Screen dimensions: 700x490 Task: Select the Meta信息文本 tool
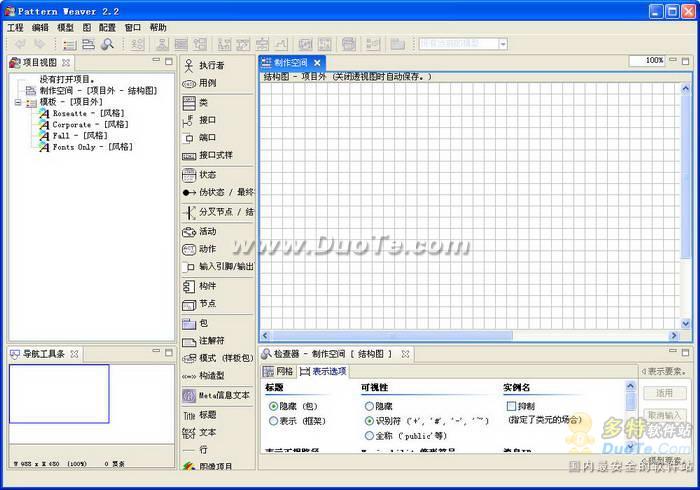click(x=217, y=395)
